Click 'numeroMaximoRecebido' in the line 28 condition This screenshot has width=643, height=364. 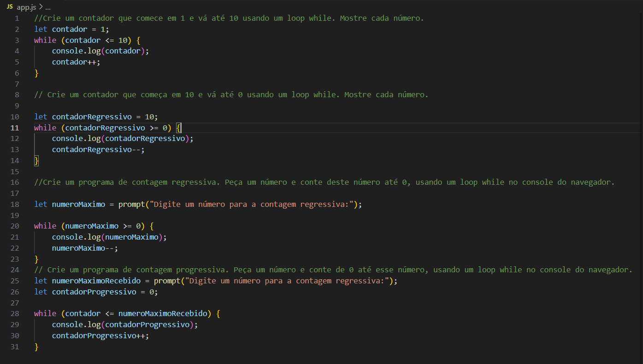tap(163, 313)
